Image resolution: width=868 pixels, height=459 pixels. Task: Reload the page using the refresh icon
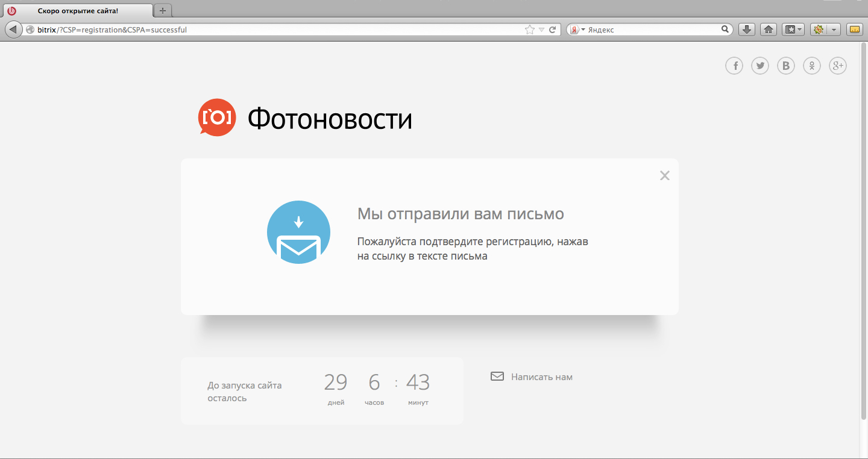552,30
